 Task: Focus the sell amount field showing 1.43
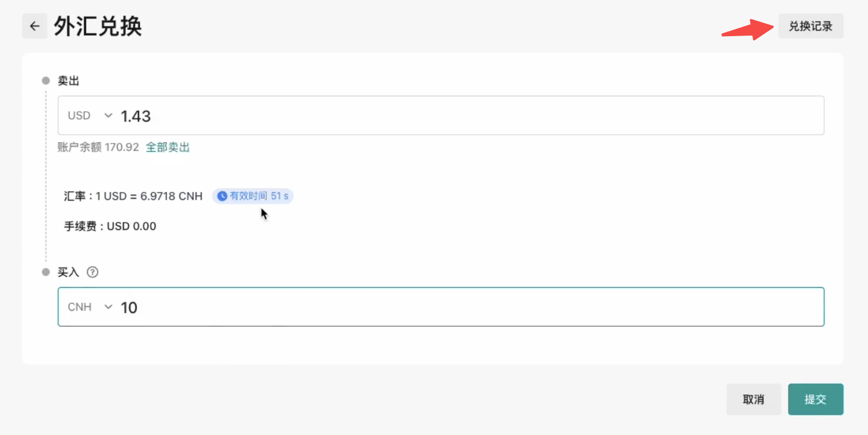point(438,116)
